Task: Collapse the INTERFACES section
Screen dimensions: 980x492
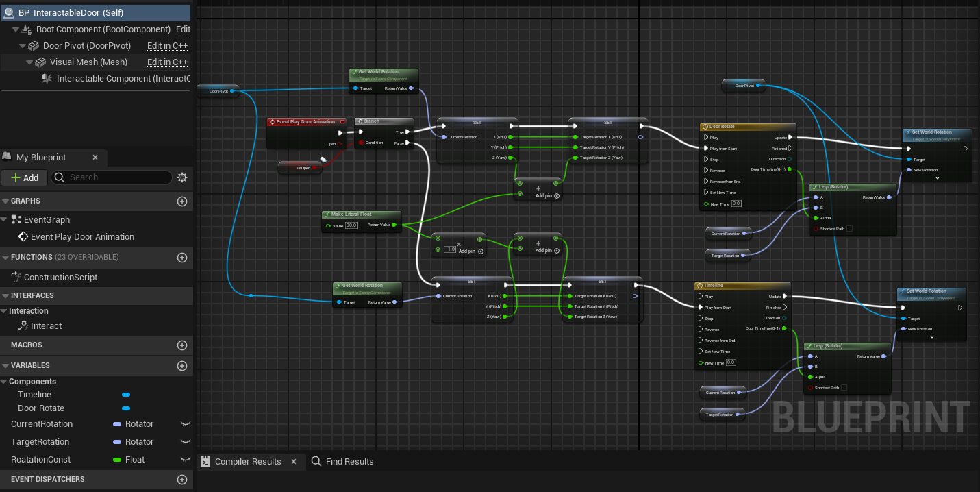Action: (5, 296)
